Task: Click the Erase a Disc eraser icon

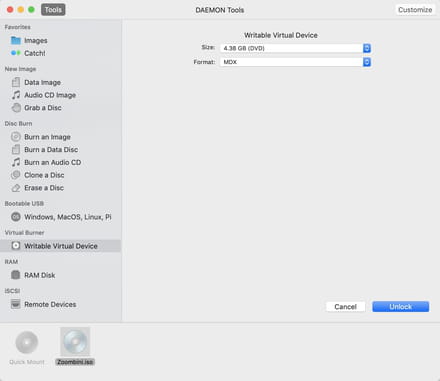Action: 16,188
